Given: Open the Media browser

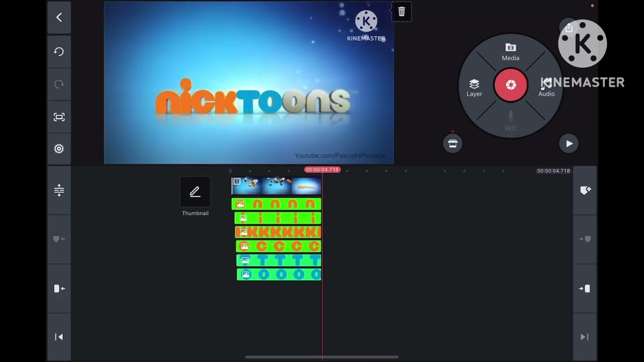Looking at the screenshot, I should coord(510,52).
